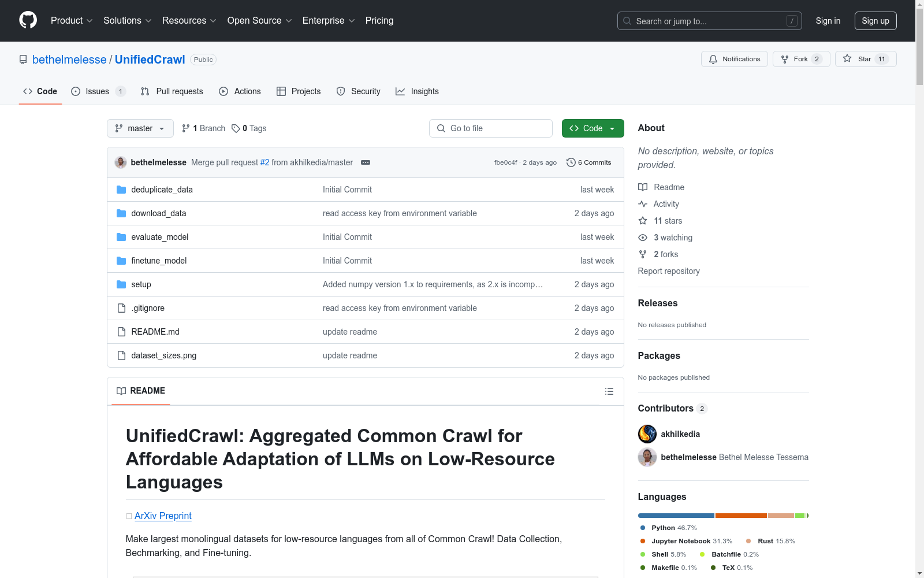Click the orange Jupyter Notebook language bar segment

741,516
